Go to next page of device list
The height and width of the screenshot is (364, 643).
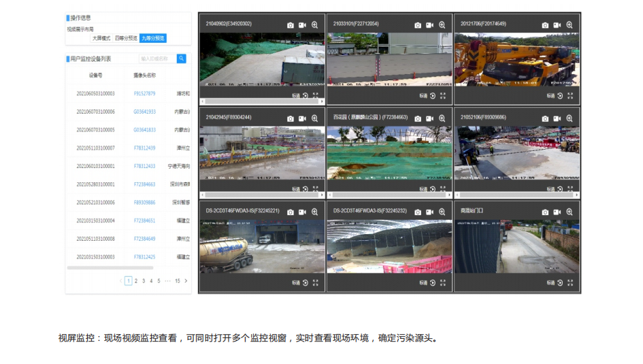coord(186,281)
